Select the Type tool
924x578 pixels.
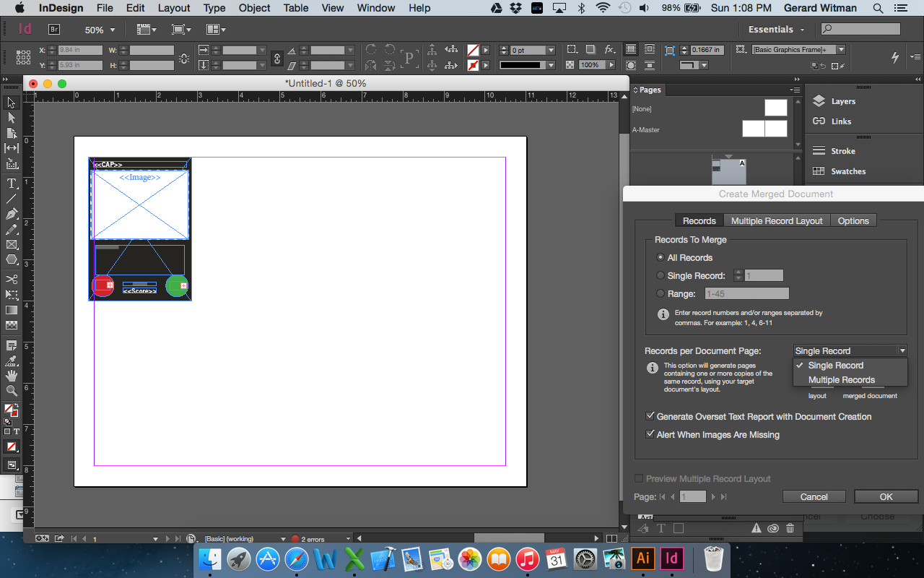11,183
